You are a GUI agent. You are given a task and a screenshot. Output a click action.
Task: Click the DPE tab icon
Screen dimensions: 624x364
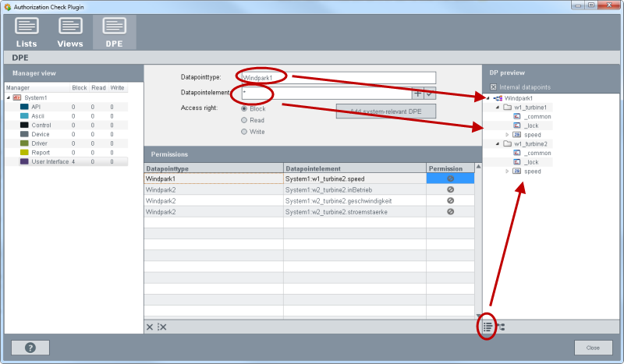pos(114,32)
